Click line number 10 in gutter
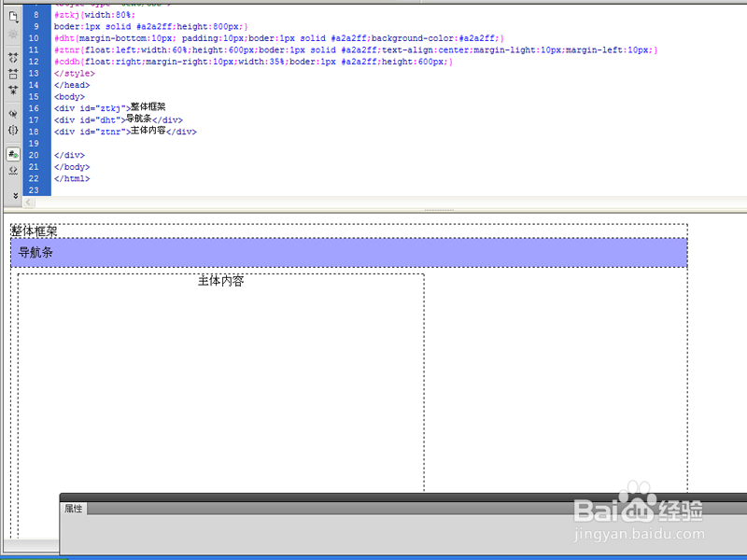Viewport: 747px width, 560px height. click(34, 38)
